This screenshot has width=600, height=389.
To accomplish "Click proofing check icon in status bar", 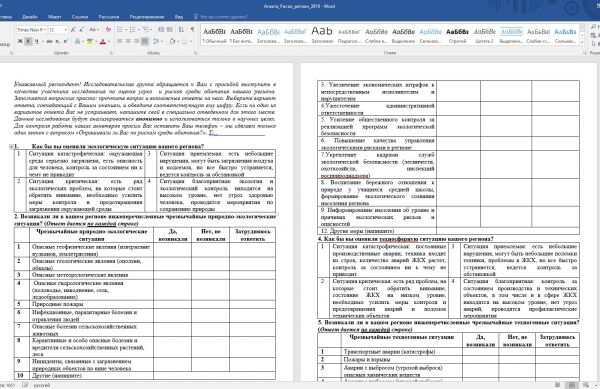I will (x=25, y=385).
